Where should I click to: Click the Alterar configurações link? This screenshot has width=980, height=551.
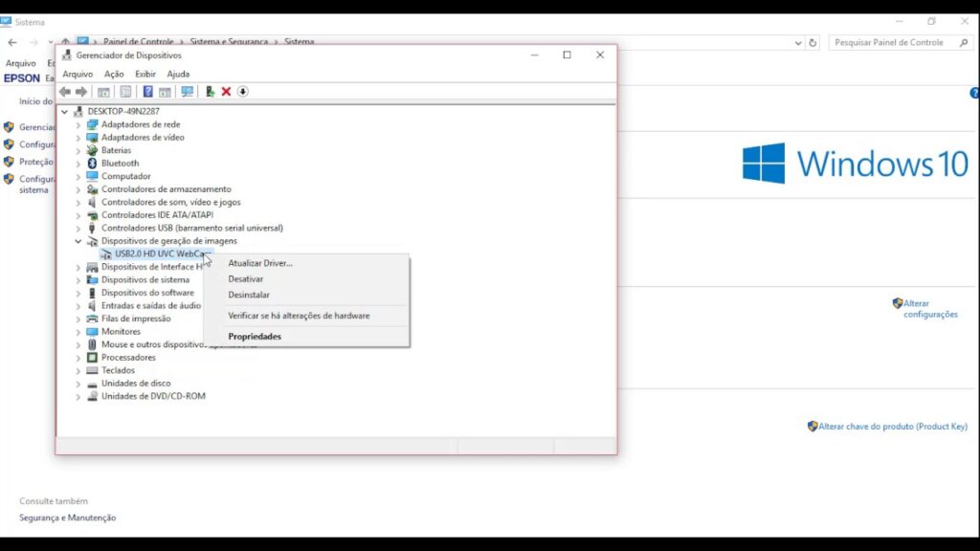pyautogui.click(x=930, y=309)
